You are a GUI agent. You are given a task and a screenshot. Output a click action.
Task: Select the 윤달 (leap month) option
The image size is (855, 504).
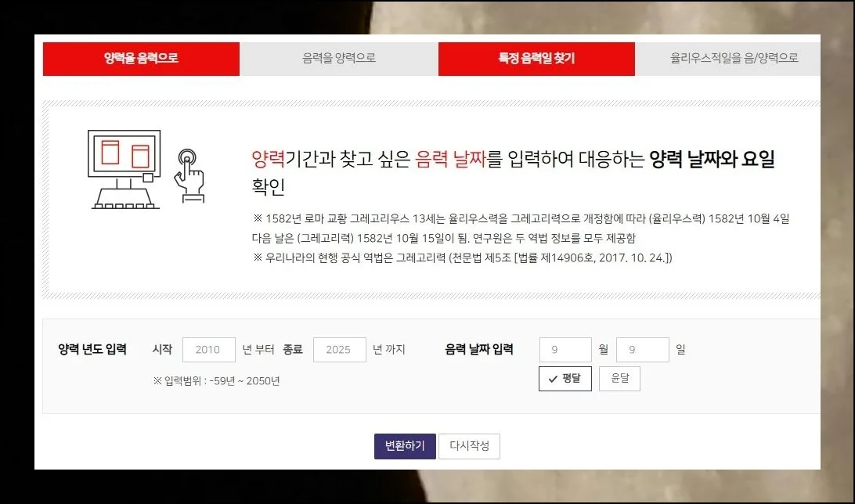point(619,378)
